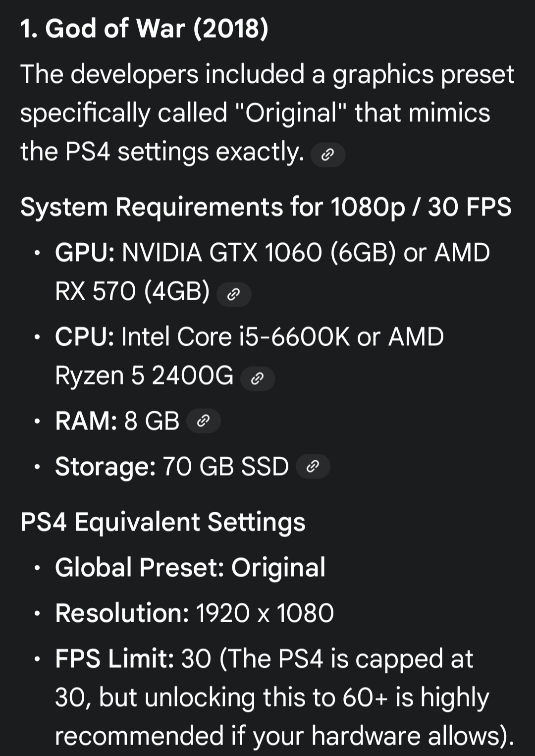
Task: Open citation link after Ryzen 5 2400G
Action: tap(257, 378)
